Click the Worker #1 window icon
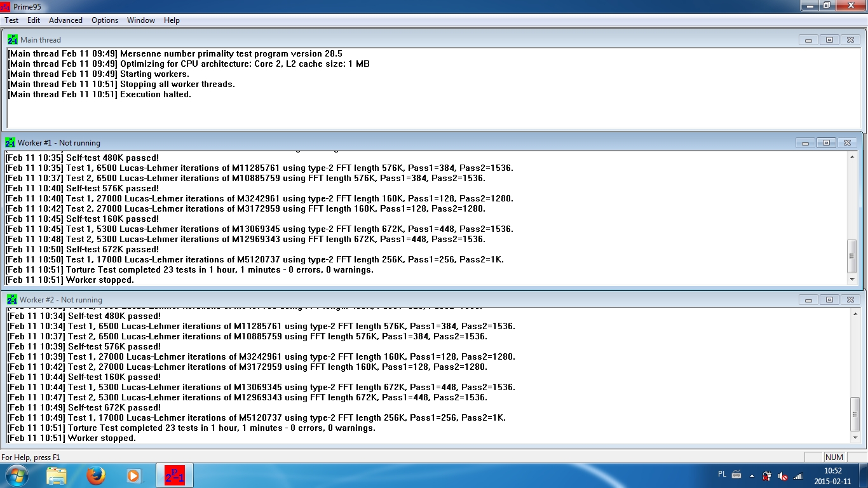 coord(10,142)
